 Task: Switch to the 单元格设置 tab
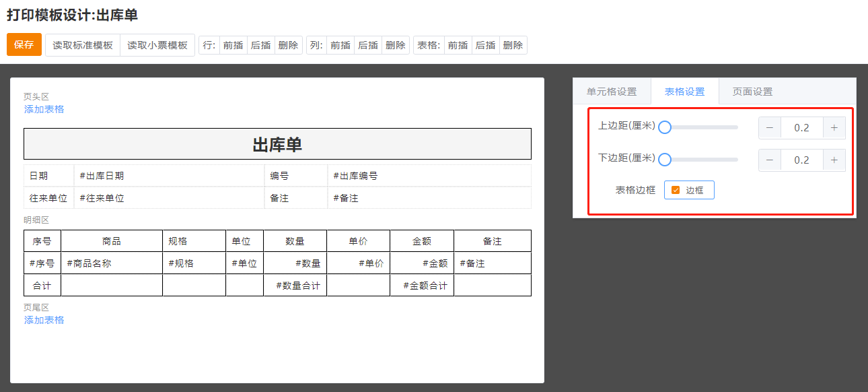click(x=612, y=92)
